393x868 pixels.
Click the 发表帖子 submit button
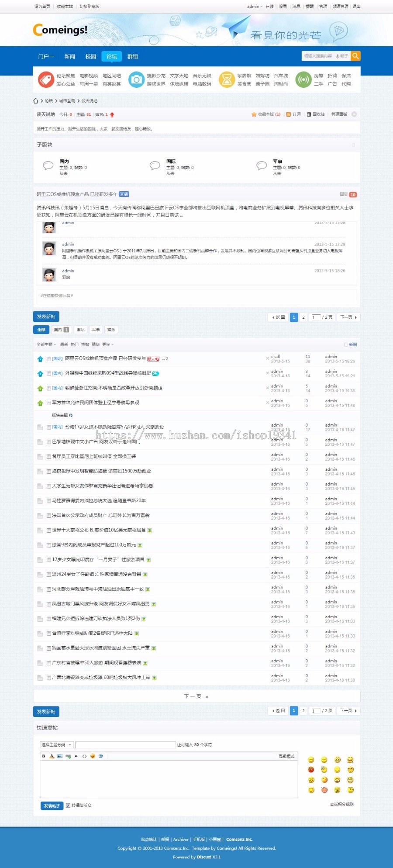52,806
